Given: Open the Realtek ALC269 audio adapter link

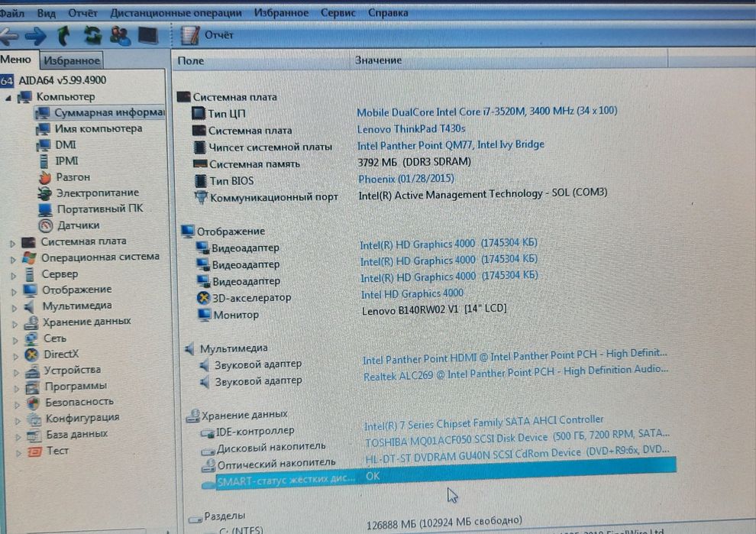Looking at the screenshot, I should [515, 372].
